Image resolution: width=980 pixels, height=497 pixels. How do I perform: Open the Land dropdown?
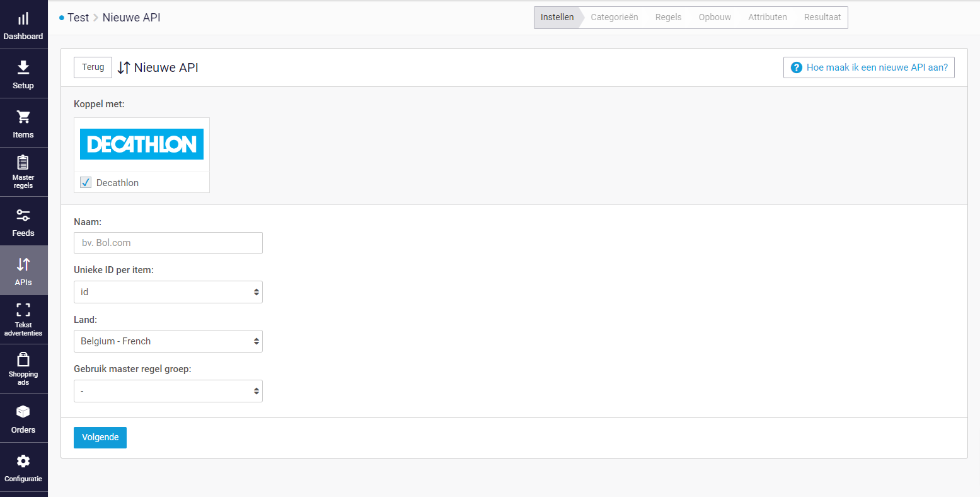[x=168, y=341]
